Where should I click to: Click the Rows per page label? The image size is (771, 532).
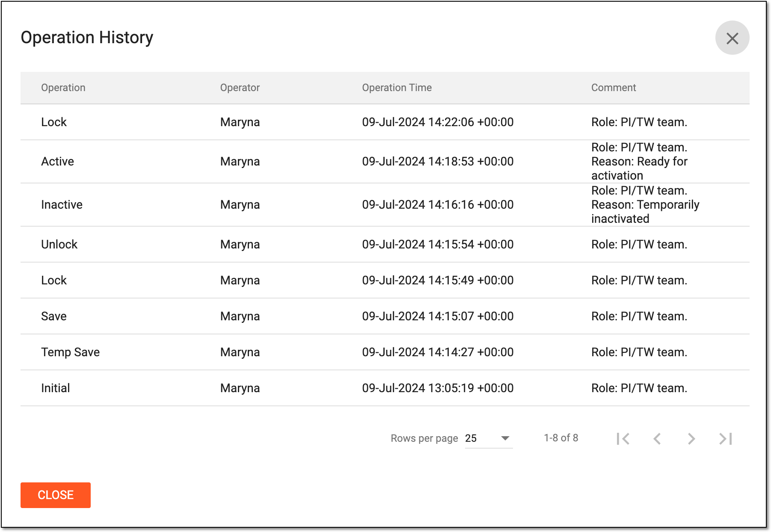(424, 438)
